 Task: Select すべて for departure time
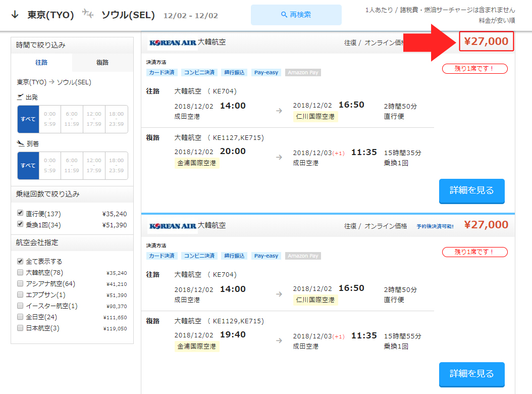(28, 119)
